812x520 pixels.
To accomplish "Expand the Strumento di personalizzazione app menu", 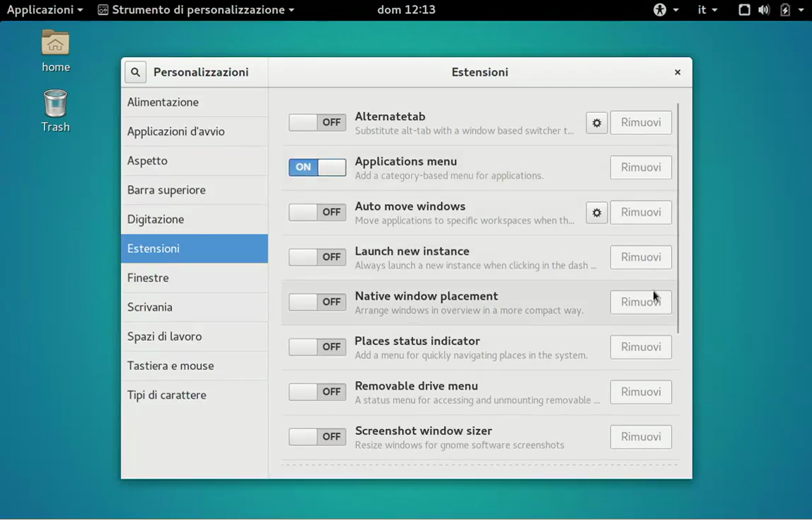I will click(196, 10).
